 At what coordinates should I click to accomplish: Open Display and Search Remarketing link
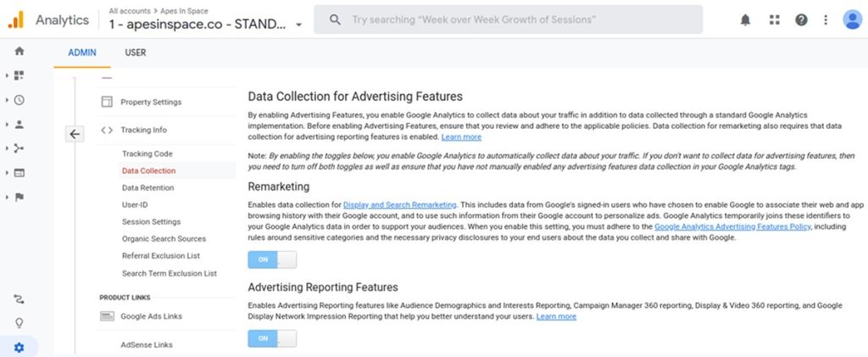(x=399, y=204)
